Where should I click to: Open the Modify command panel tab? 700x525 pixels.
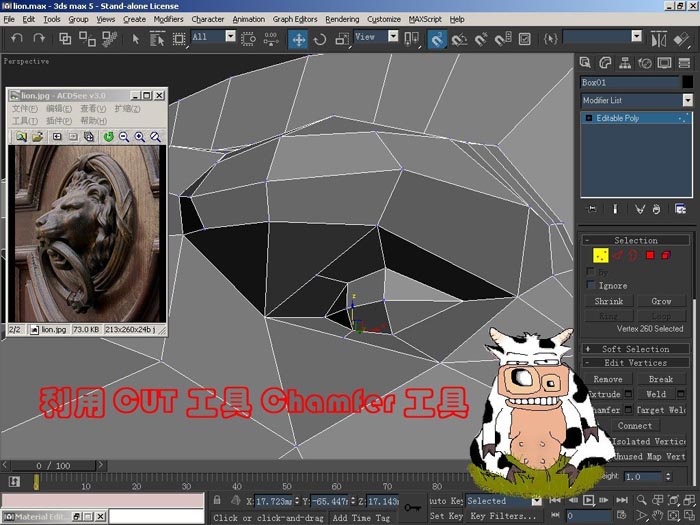(x=605, y=62)
